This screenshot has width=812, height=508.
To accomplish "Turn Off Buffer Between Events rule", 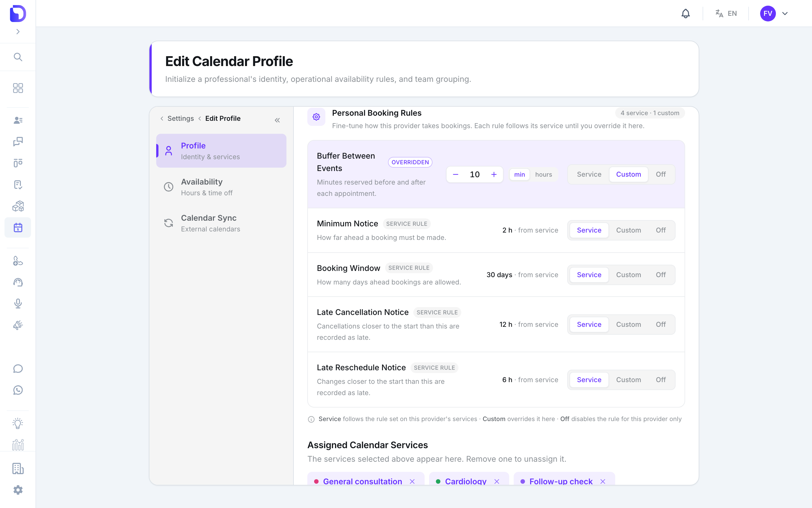I will [x=661, y=174].
